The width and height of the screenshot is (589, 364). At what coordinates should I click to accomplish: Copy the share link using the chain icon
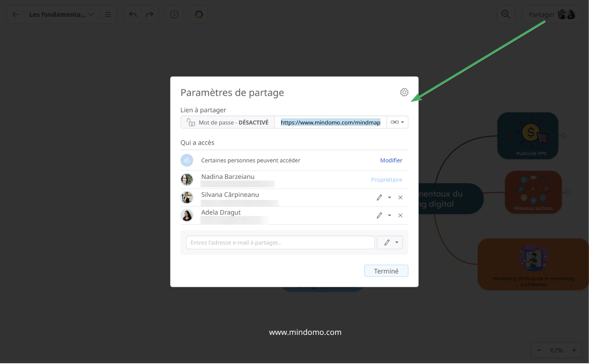coord(394,122)
